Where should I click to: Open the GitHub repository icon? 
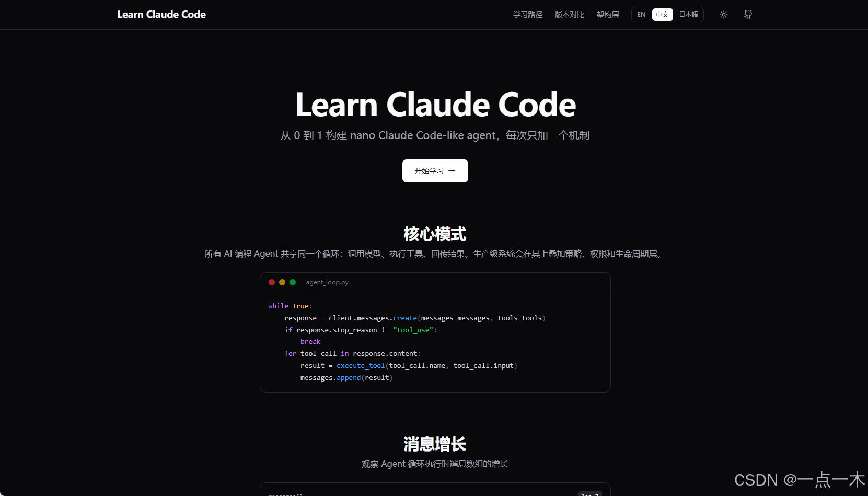coord(748,15)
